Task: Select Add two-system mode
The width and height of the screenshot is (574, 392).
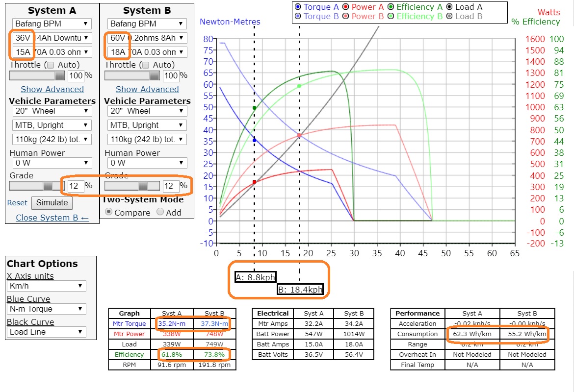Action: 160,212
